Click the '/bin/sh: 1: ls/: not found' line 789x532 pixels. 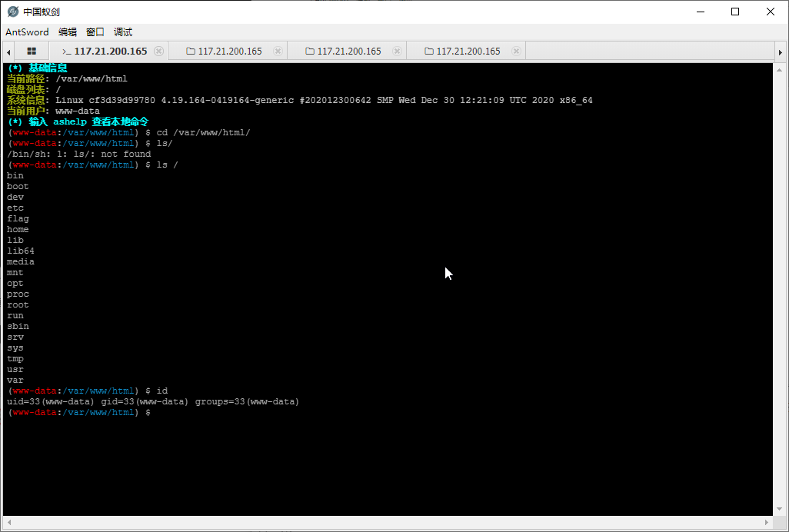pos(79,154)
